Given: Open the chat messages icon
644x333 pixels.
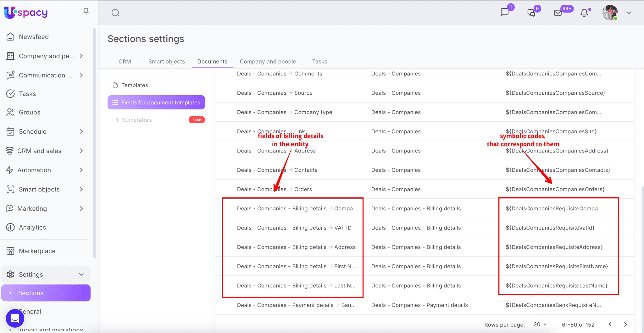Looking at the screenshot, I should point(504,12).
